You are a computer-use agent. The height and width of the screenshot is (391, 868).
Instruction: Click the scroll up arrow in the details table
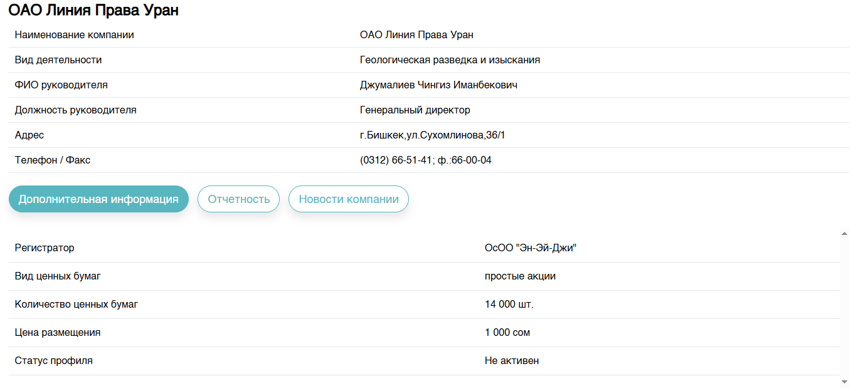[844, 234]
